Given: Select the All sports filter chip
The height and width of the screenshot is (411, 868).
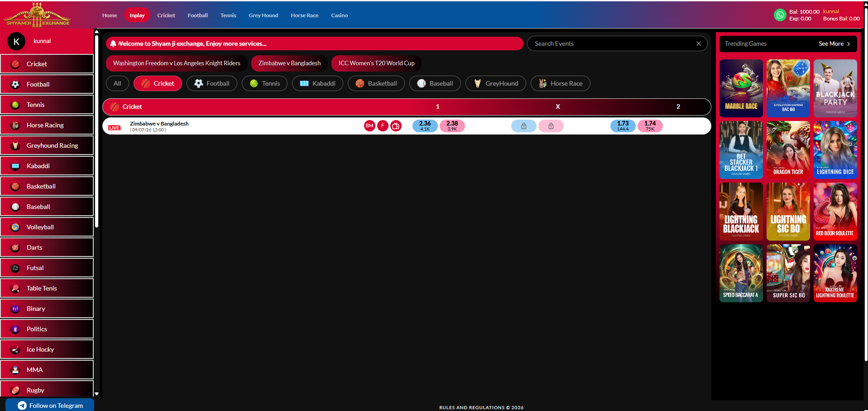Looking at the screenshot, I should point(117,83).
